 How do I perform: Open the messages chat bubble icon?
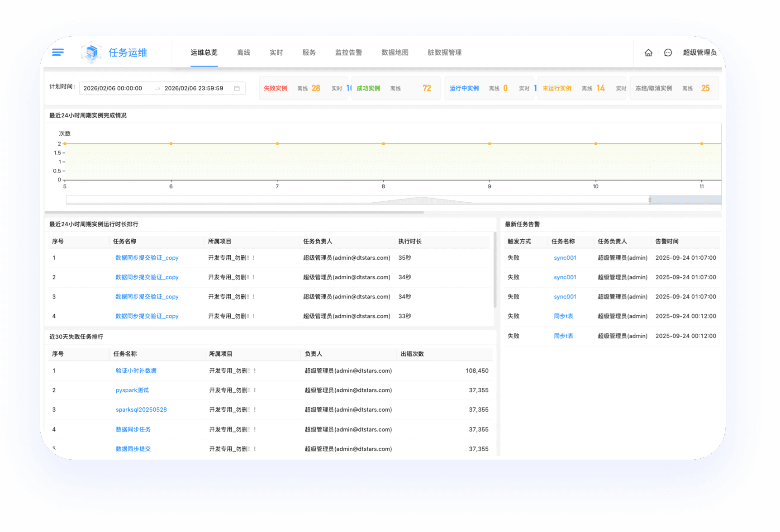[x=668, y=52]
